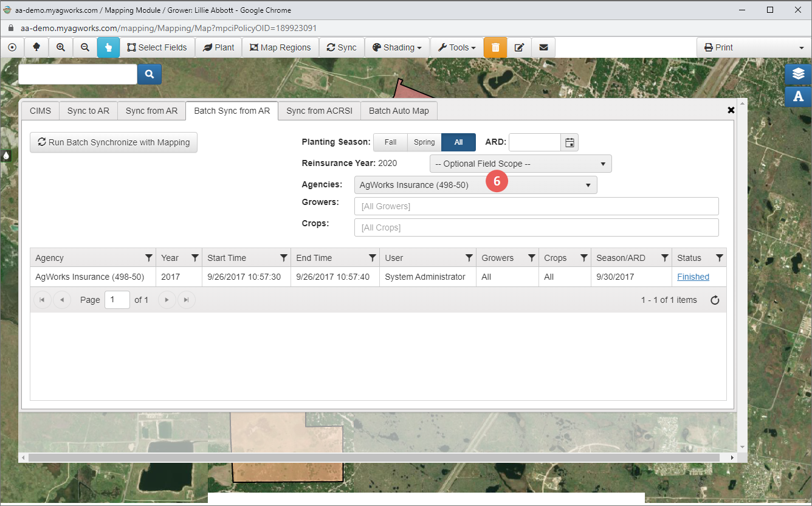812x506 pixels.
Task: Click the page number input box
Action: 117,300
